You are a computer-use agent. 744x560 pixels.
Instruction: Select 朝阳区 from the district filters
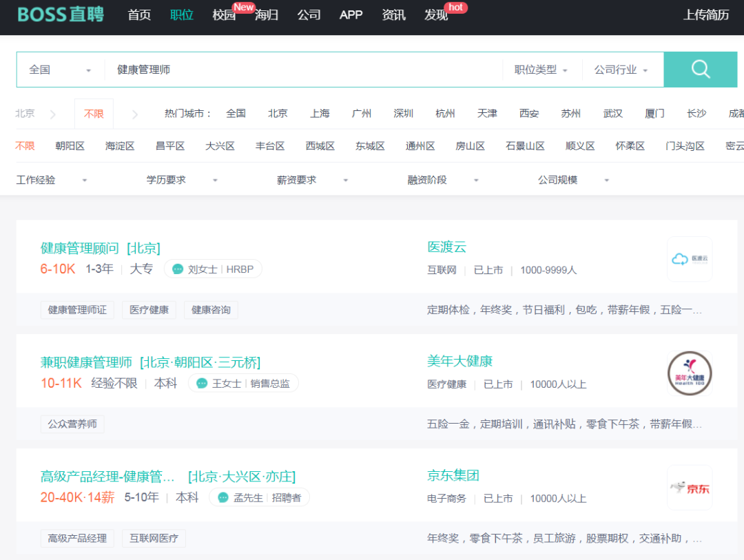[x=70, y=145]
